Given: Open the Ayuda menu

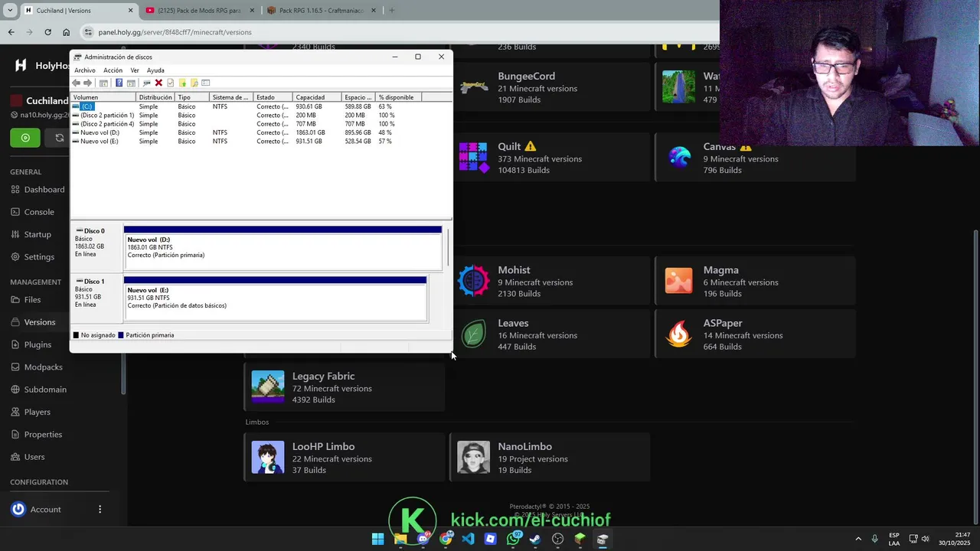Looking at the screenshot, I should (x=155, y=70).
